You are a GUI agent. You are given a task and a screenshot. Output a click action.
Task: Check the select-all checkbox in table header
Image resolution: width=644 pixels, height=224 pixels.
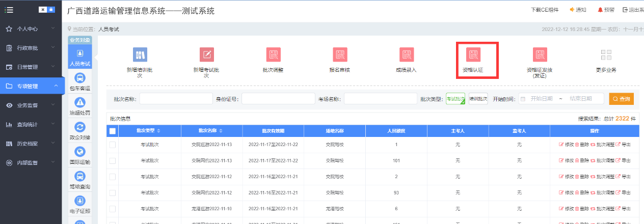point(113,131)
